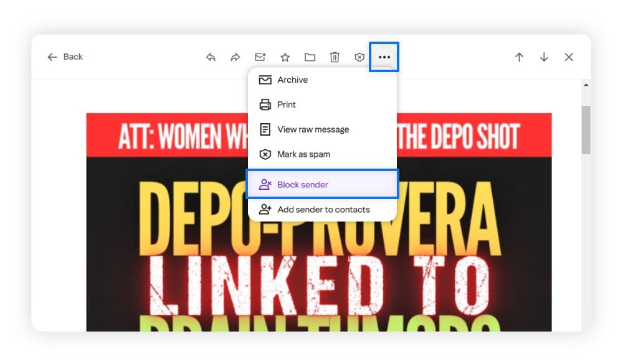Go to next message arrow

tap(544, 57)
